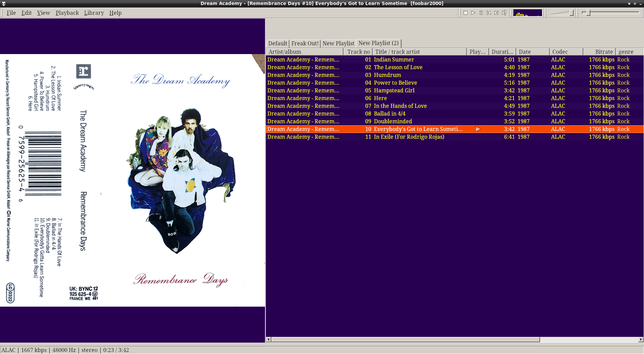Sort by the genre column header
Screen dimensions: 644x354
[x=630, y=52]
